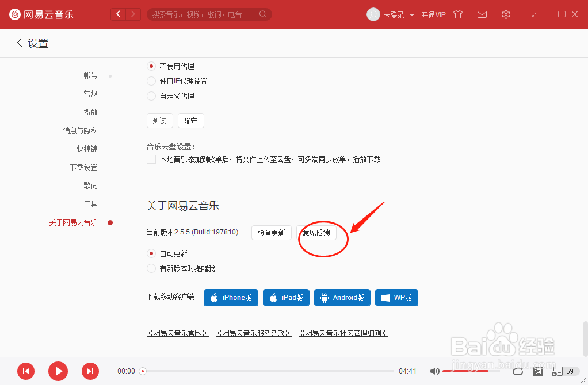Viewport: 588px width, 385px height.
Task: Download the iPad版 client
Action: click(286, 298)
